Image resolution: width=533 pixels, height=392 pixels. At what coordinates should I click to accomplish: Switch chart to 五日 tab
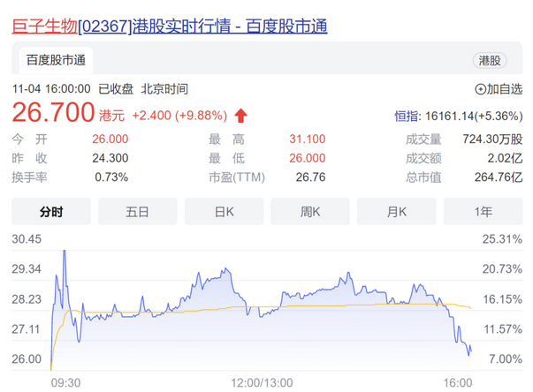tap(138, 211)
